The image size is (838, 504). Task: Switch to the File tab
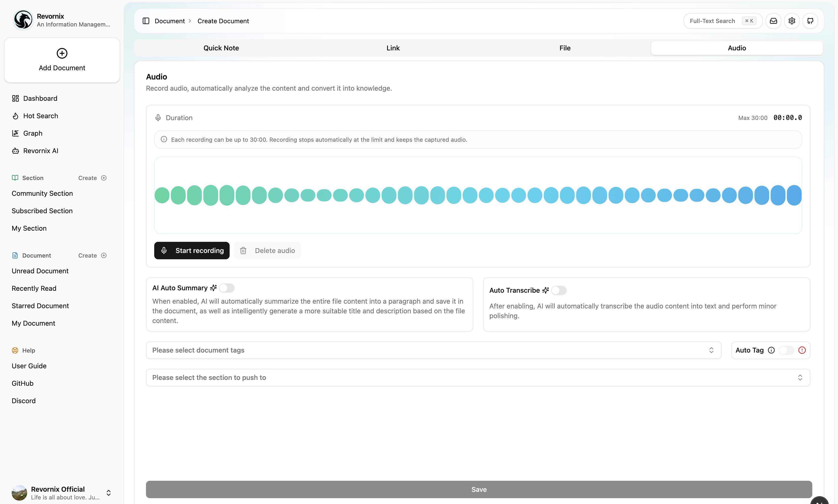[x=565, y=48]
